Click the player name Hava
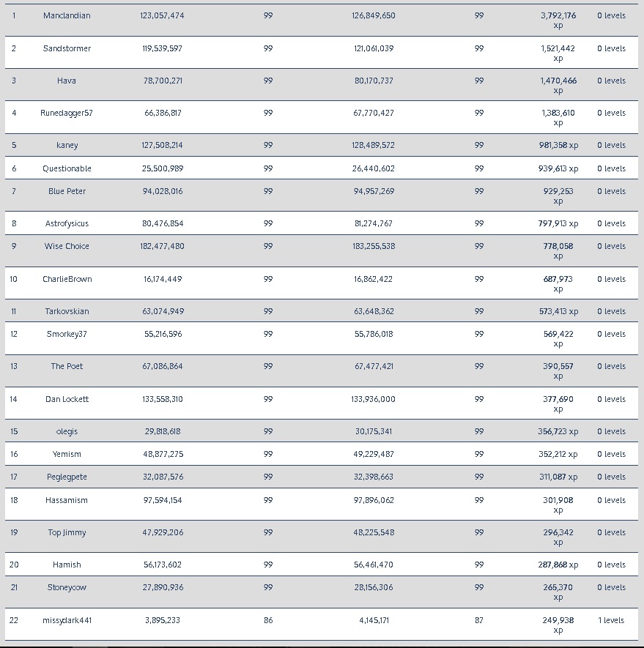This screenshot has height=648, width=644. 67,81
